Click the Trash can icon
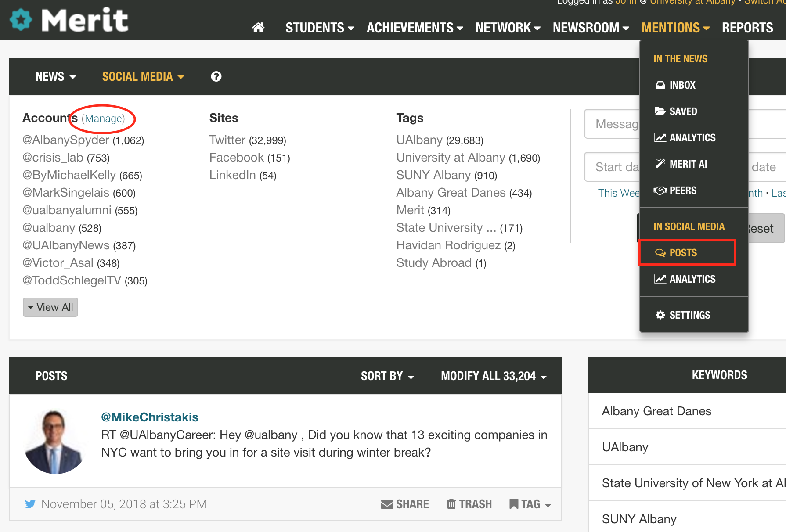Viewport: 786px width, 532px height. coord(451,504)
